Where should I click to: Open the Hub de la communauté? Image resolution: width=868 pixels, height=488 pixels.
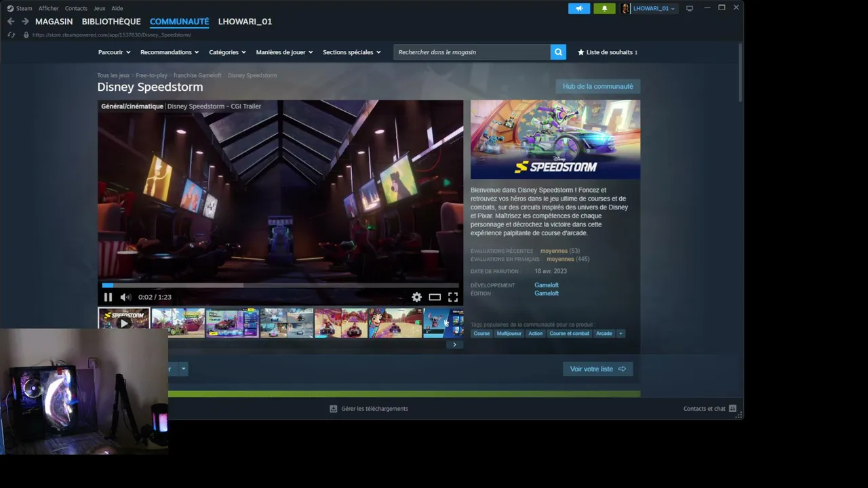tap(597, 86)
